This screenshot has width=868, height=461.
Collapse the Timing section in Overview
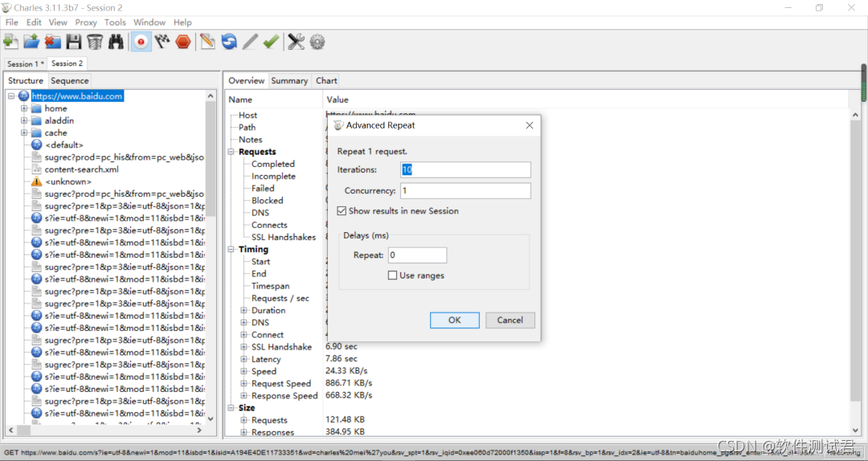231,250
